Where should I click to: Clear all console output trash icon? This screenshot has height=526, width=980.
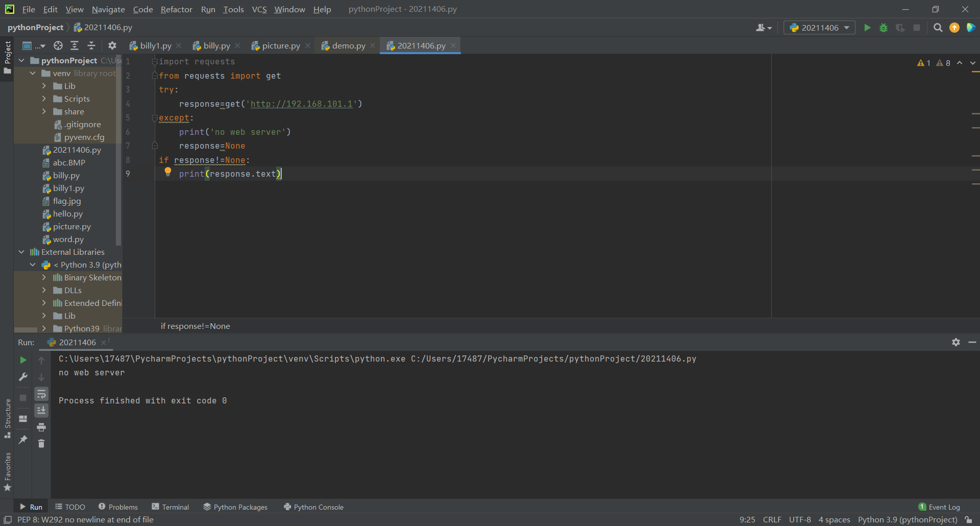tap(41, 443)
